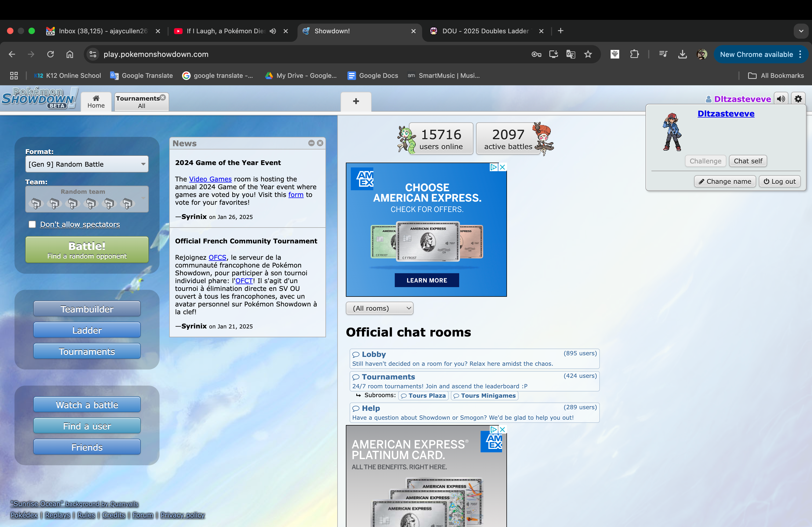Open the Chrome extensions puzzle icon
This screenshot has width=812, height=527.
tap(634, 54)
